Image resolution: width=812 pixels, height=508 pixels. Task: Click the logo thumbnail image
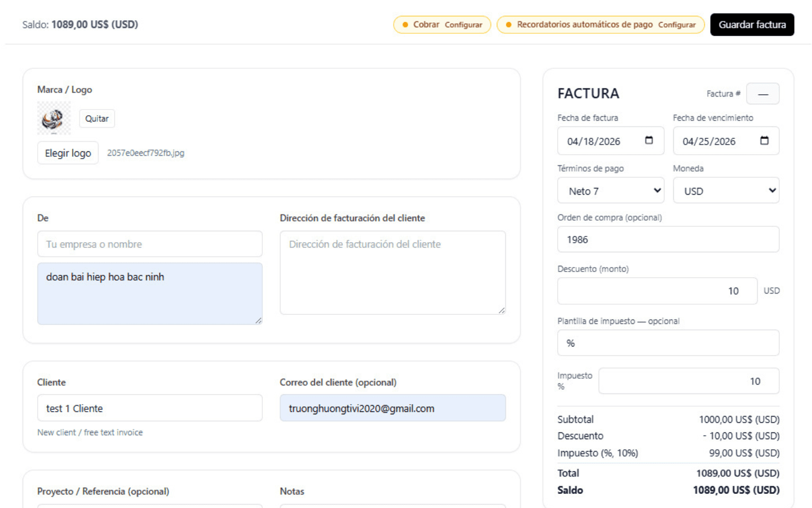click(x=54, y=118)
